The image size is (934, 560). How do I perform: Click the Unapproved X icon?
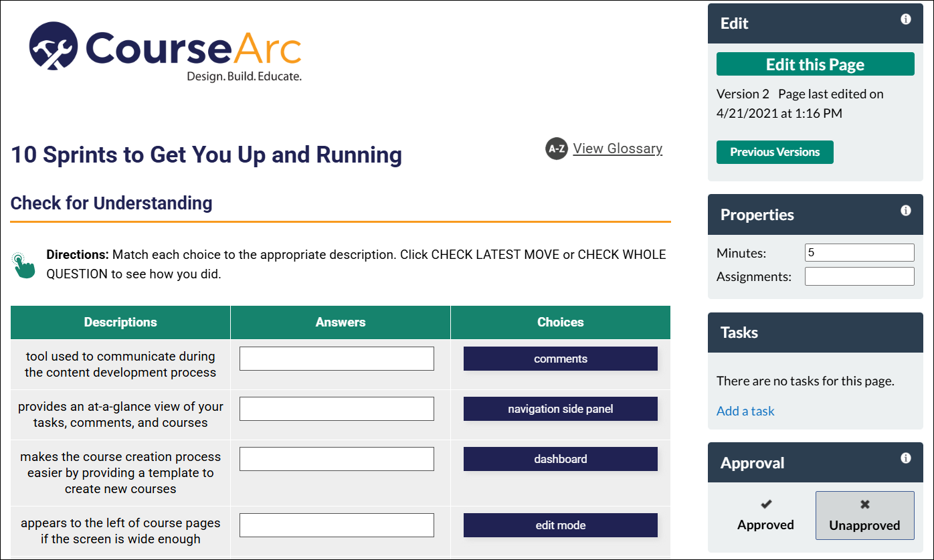(x=864, y=504)
